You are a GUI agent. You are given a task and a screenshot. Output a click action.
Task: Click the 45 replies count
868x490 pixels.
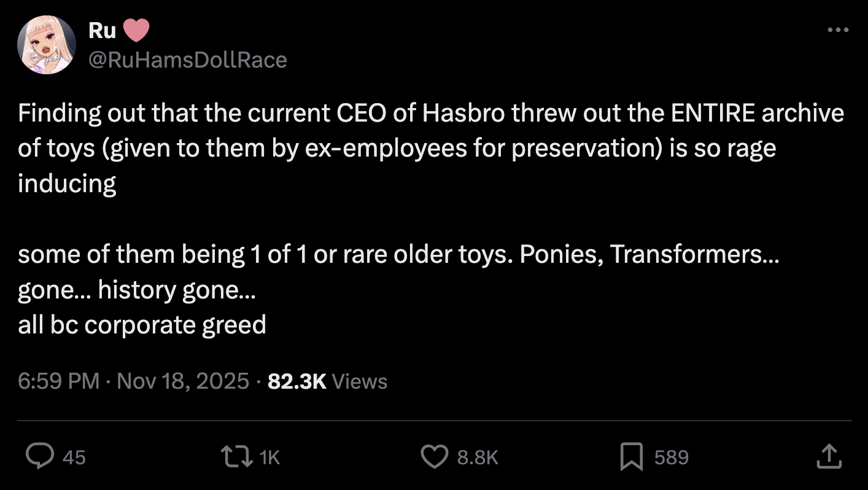[x=74, y=457]
